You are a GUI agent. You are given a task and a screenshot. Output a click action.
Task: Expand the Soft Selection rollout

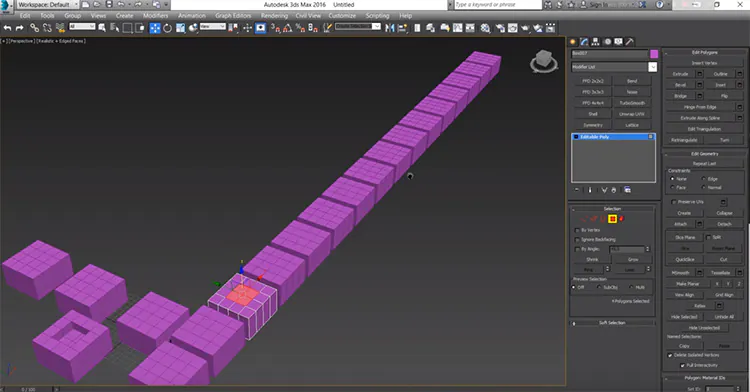[612, 323]
